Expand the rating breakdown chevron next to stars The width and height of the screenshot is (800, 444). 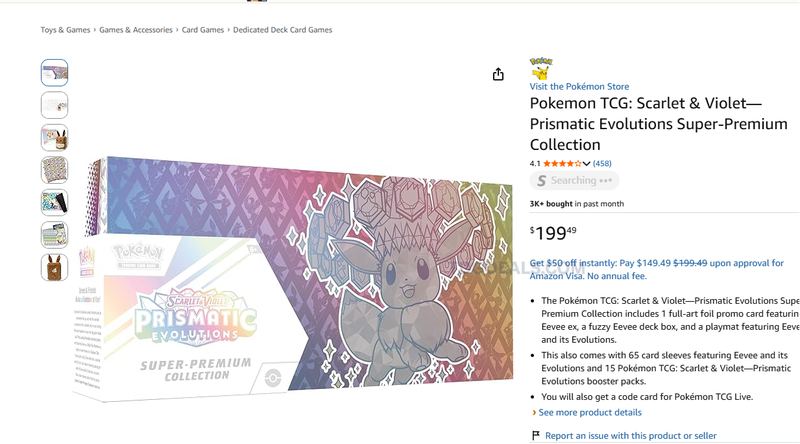pos(586,164)
